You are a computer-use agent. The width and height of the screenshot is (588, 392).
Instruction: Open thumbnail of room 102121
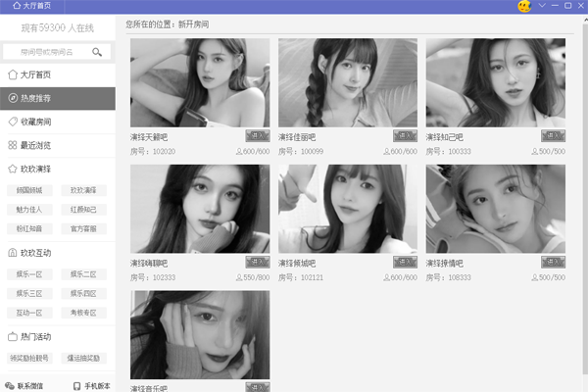coord(348,209)
